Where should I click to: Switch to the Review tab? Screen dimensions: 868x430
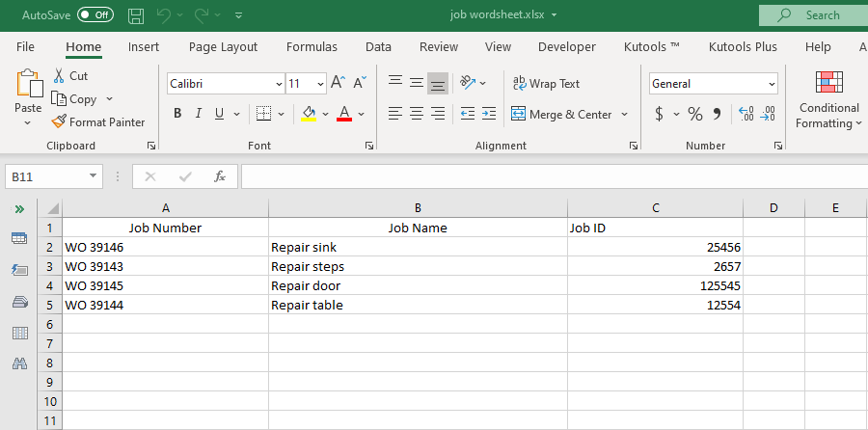click(x=439, y=47)
